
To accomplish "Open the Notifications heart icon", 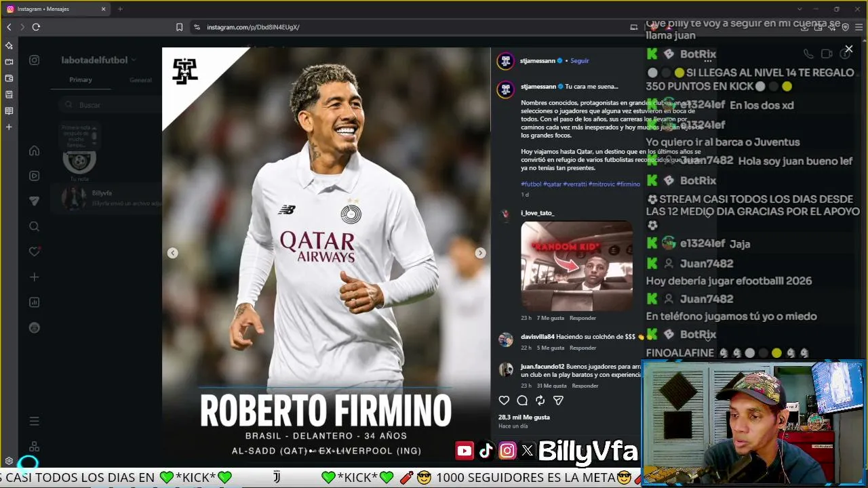I will [35, 251].
